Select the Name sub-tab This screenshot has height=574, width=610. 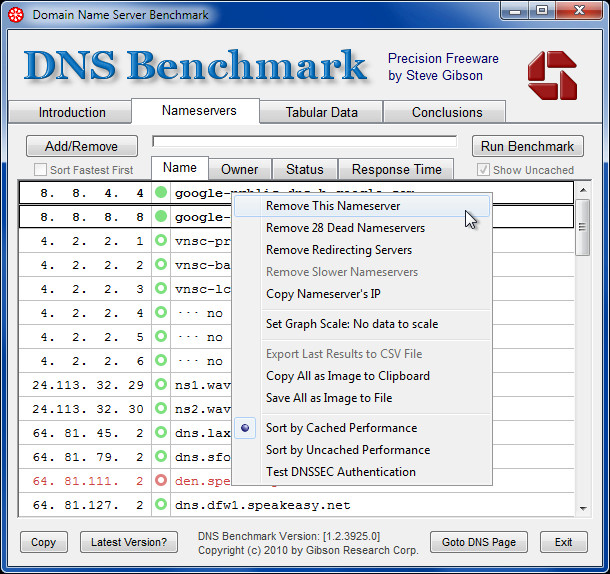point(180,168)
